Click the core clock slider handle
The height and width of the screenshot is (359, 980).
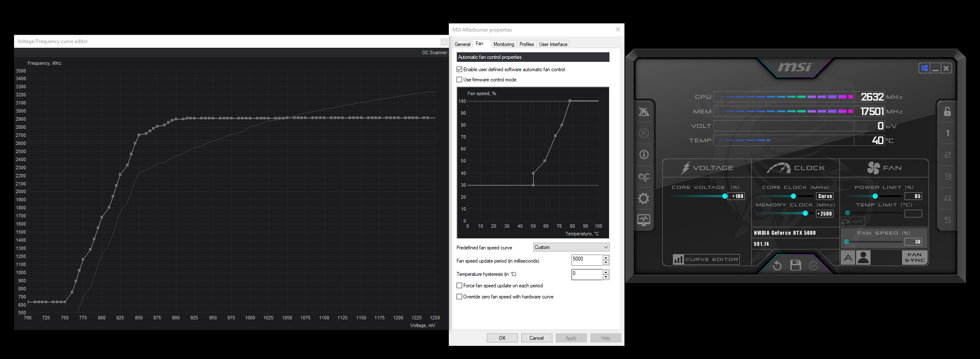coord(793,196)
